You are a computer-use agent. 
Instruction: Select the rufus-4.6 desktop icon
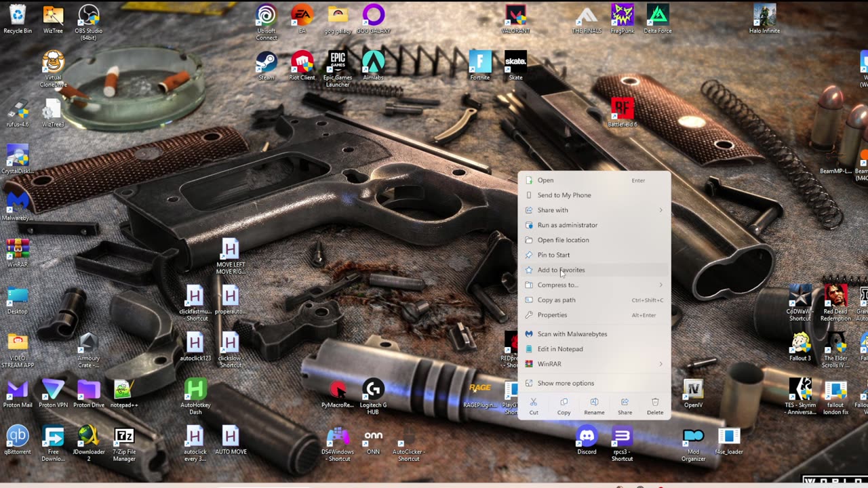(x=18, y=113)
